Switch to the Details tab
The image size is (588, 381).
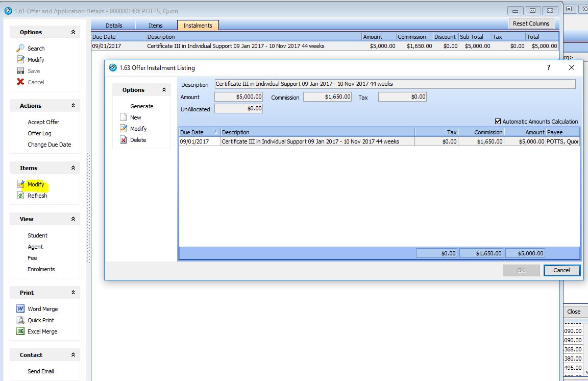114,26
